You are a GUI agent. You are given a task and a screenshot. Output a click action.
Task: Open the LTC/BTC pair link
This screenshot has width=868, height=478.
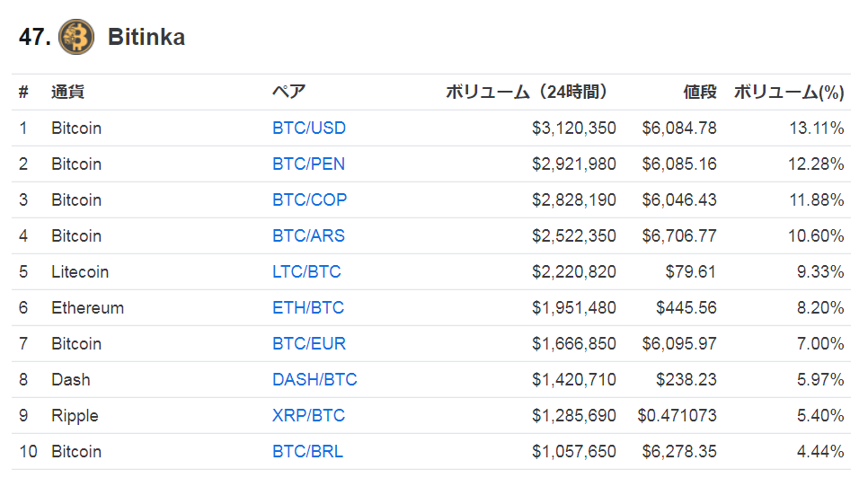click(x=306, y=271)
